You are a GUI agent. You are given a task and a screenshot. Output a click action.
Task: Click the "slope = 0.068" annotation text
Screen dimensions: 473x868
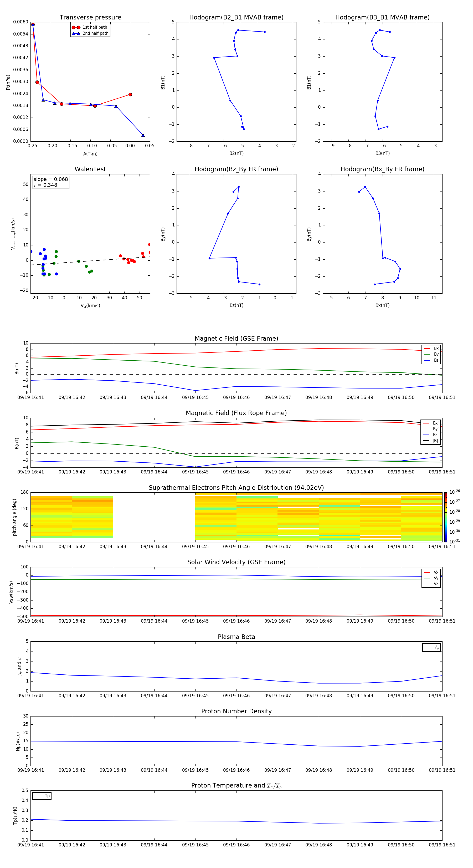[50, 179]
